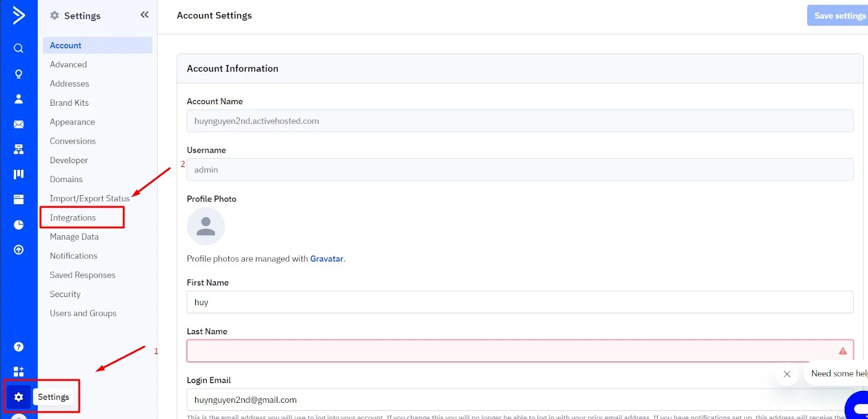Click Save settings button

pos(839,16)
